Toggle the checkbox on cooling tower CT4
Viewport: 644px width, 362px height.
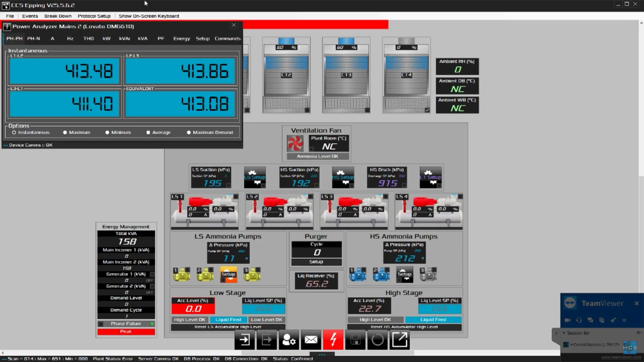pyautogui.click(x=427, y=110)
